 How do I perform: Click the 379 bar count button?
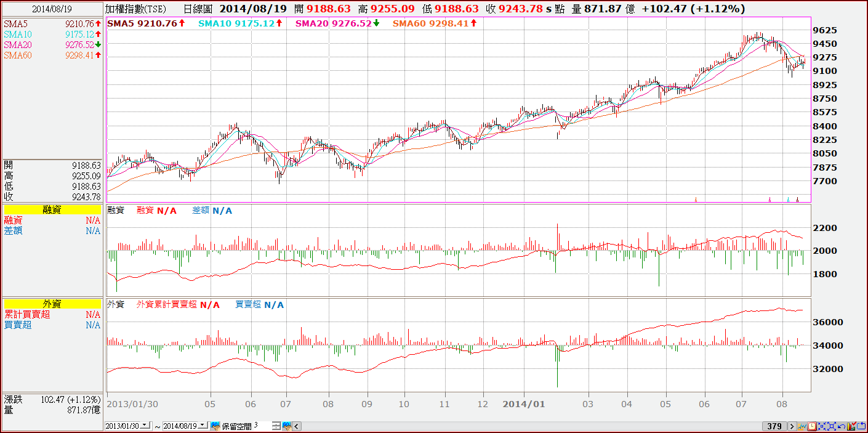coord(775,426)
